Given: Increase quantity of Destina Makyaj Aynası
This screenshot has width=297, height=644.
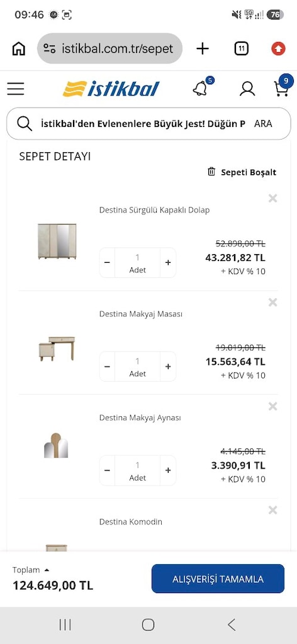Looking at the screenshot, I should 168,470.
